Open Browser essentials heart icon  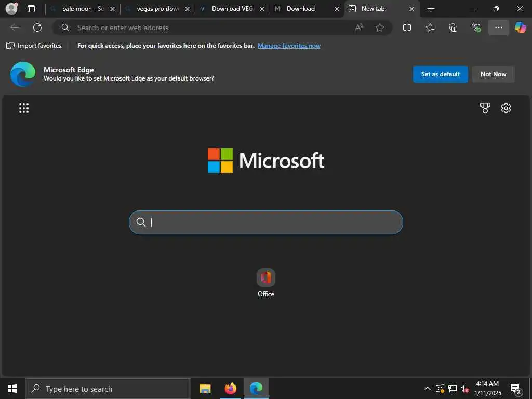(476, 28)
